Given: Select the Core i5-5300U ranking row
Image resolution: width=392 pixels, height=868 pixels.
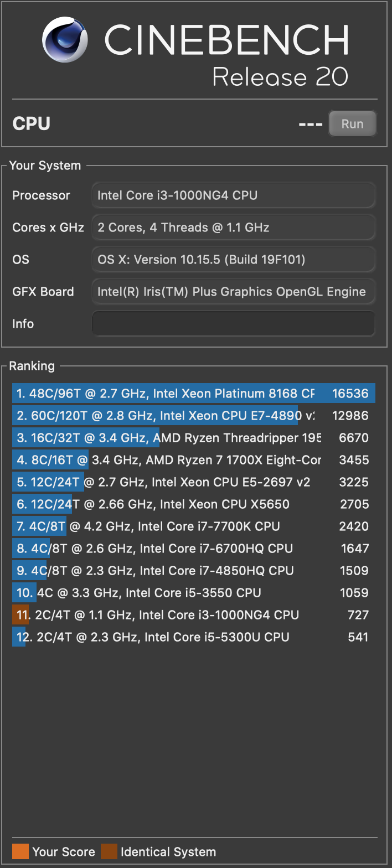Looking at the screenshot, I should tap(194, 637).
